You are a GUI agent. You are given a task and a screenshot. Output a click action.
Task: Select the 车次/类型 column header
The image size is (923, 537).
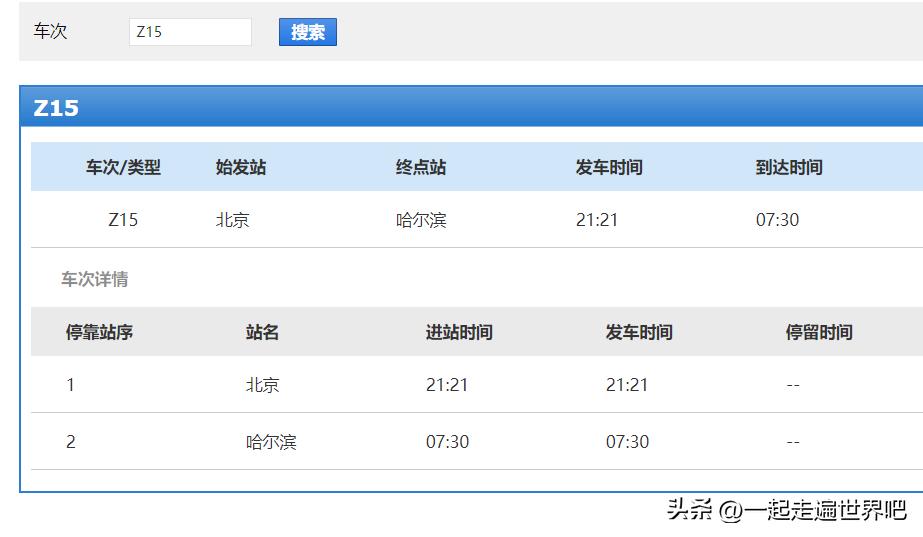[123, 167]
